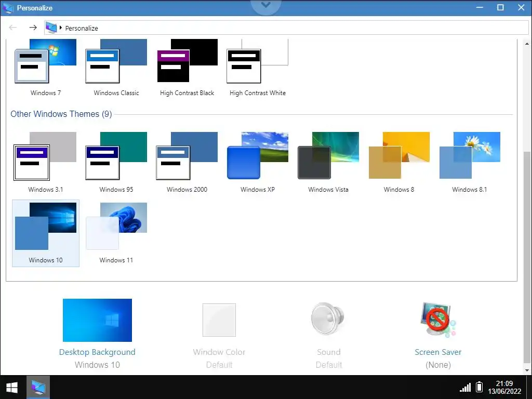
Task: Open the Sound speaker icon
Action: [x=328, y=318]
